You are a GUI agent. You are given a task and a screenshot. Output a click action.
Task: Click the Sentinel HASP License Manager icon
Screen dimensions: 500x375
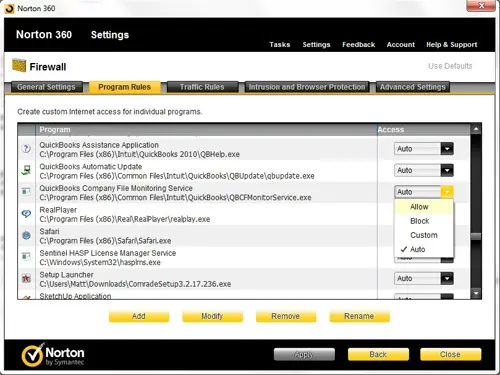click(26, 257)
